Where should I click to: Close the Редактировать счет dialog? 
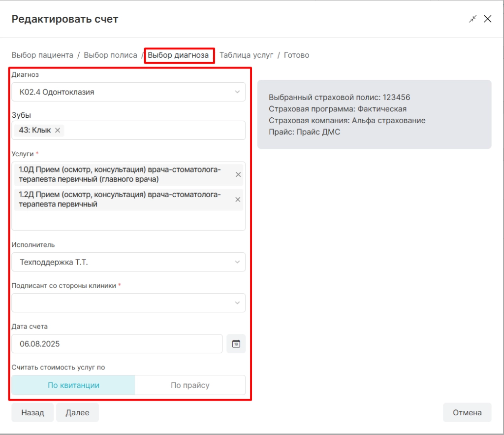488,19
